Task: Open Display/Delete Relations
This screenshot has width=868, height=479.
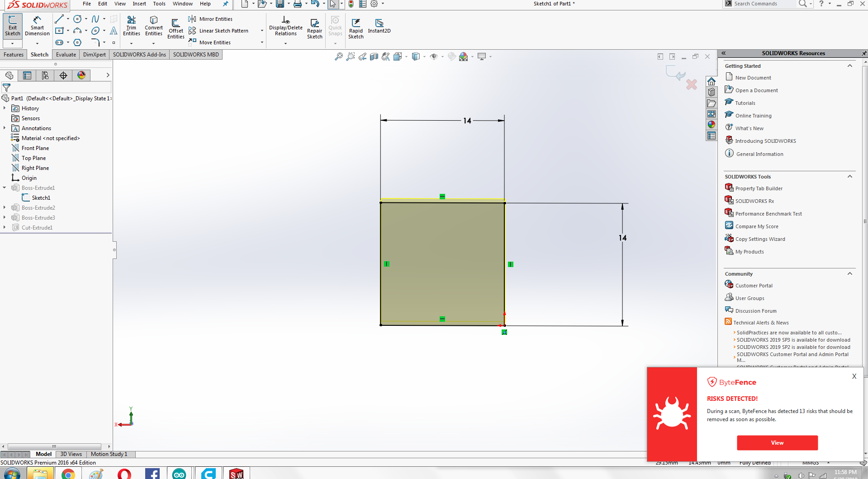Action: [x=286, y=26]
